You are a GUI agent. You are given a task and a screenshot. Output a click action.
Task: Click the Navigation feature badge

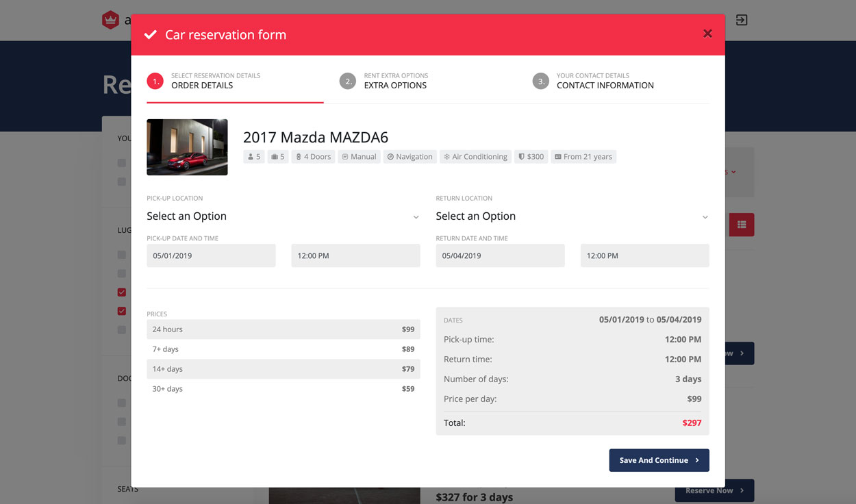coord(410,157)
